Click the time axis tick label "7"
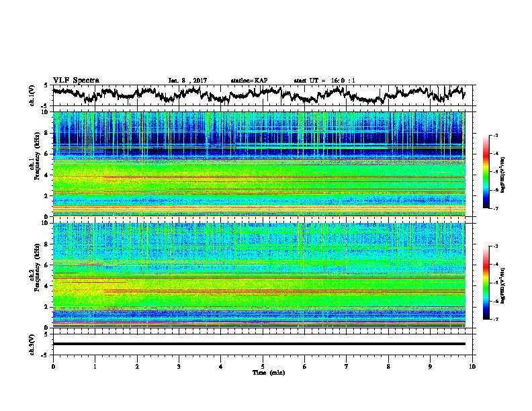This screenshot has width=532, height=411. coord(347,367)
